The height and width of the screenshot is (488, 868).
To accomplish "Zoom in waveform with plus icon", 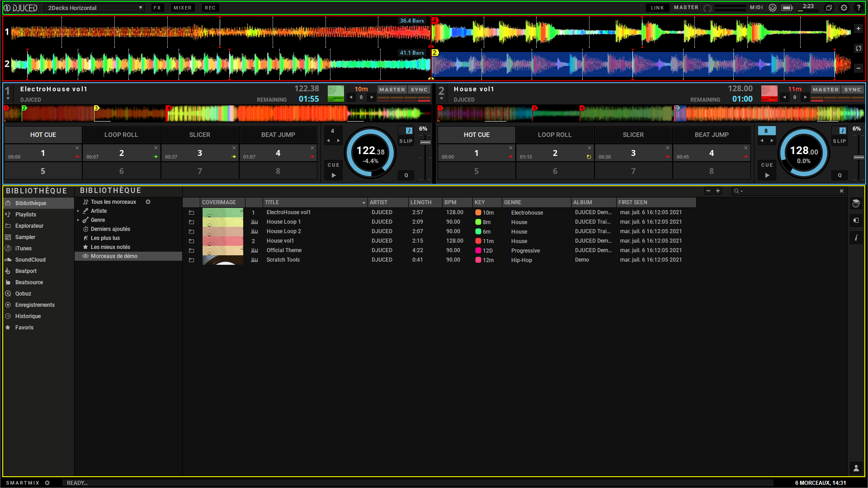I will [x=858, y=28].
